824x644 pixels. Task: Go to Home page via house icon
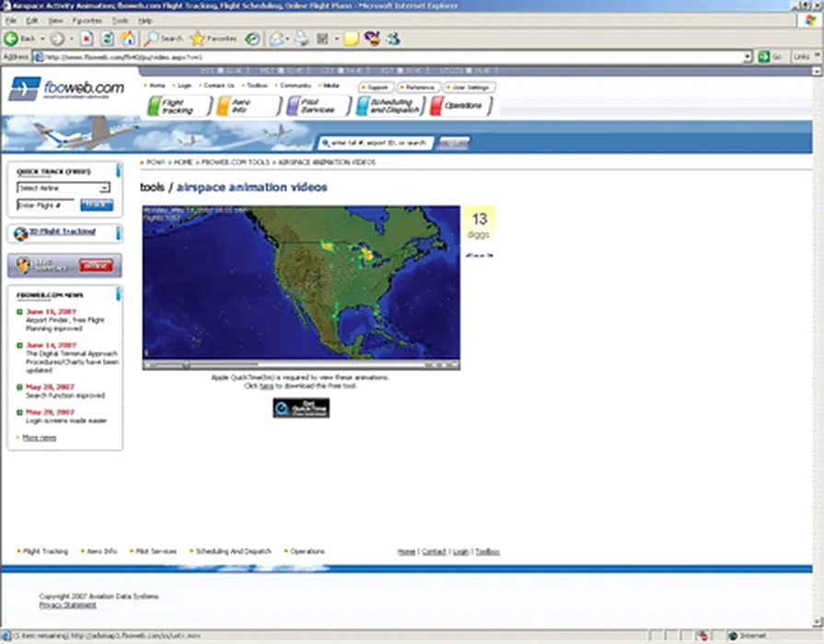pos(128,39)
